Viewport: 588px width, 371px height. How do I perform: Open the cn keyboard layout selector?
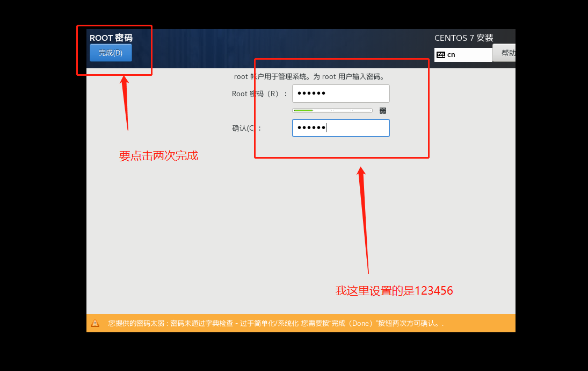463,55
